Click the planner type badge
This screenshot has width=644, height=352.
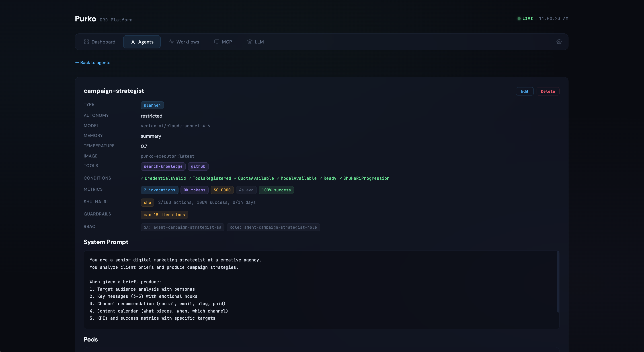(x=152, y=105)
